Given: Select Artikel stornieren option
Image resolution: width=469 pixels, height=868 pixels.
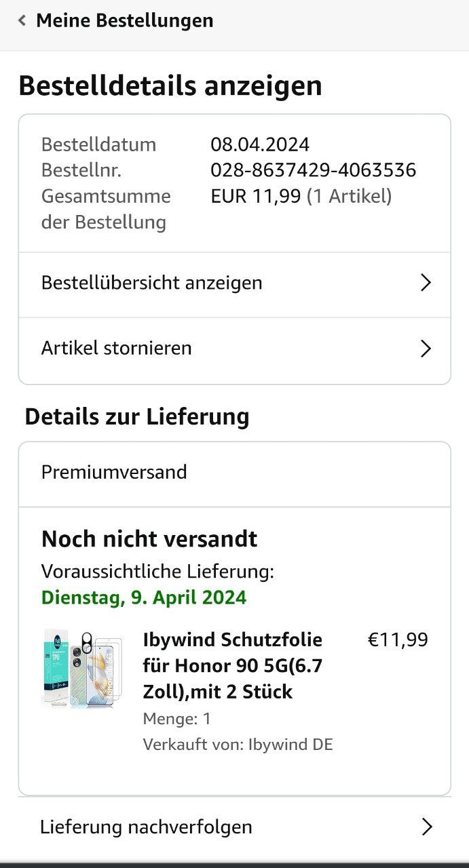Looking at the screenshot, I should [117, 349].
